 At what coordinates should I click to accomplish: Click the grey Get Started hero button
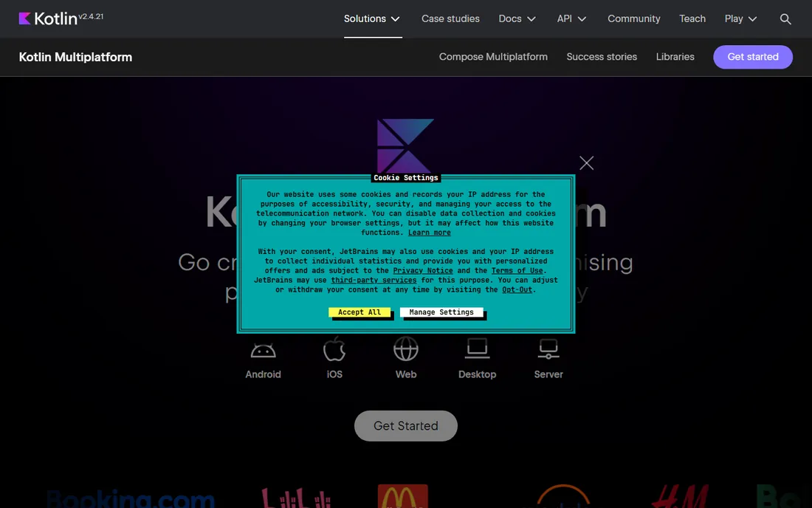pos(405,425)
